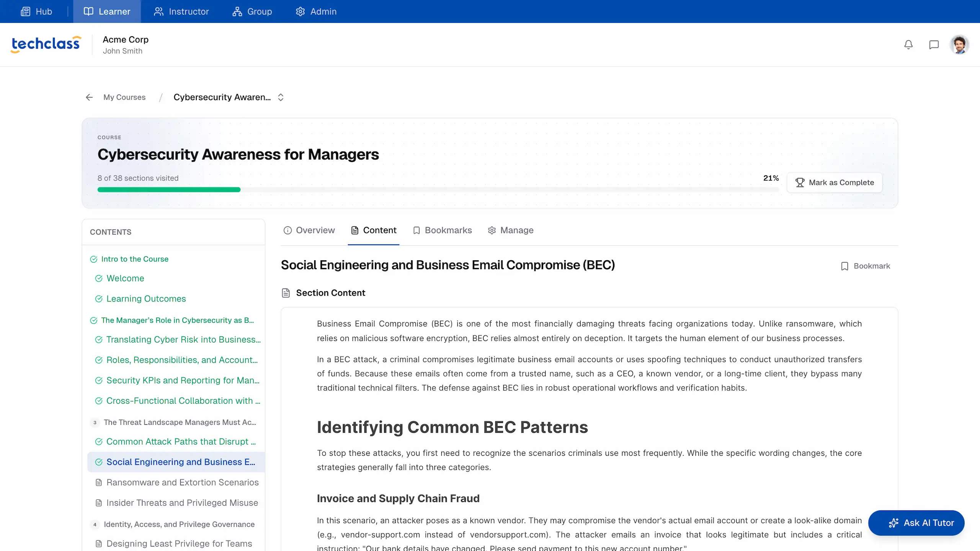Expand The Threat Landscape Managers module
The image size is (980, 551).
click(x=180, y=422)
